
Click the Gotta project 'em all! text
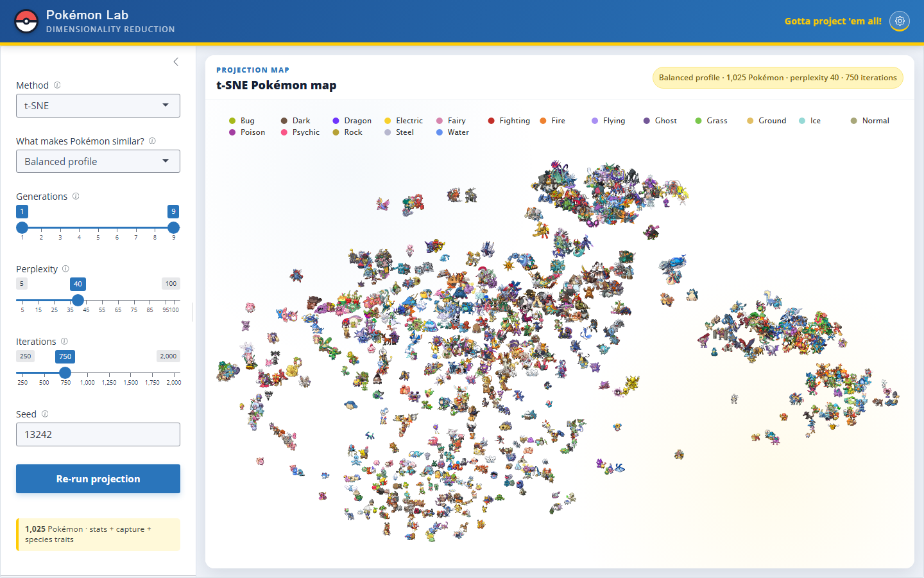pyautogui.click(x=833, y=21)
